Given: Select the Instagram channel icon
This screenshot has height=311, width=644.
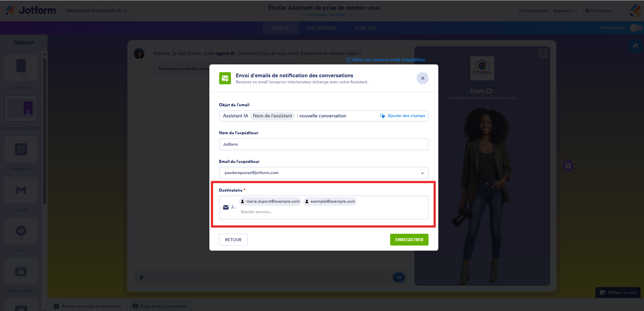Looking at the screenshot, I should (21, 149).
